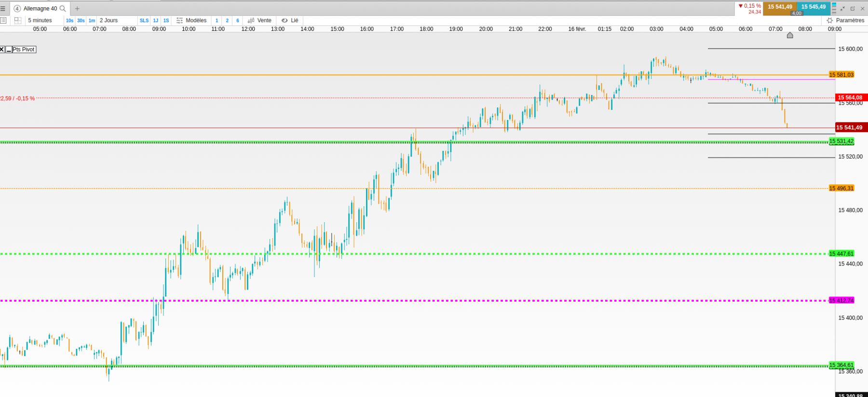Click the 15 400,00 price axis label
This screenshot has width=868, height=397.
point(851,318)
